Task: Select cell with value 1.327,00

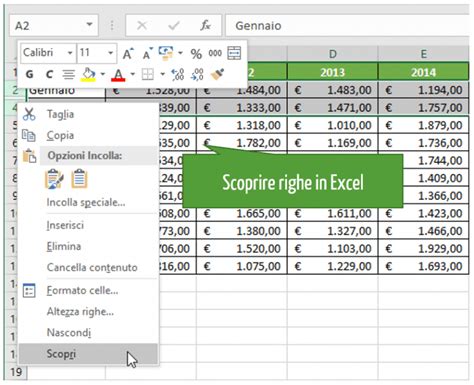Action: [x=333, y=231]
